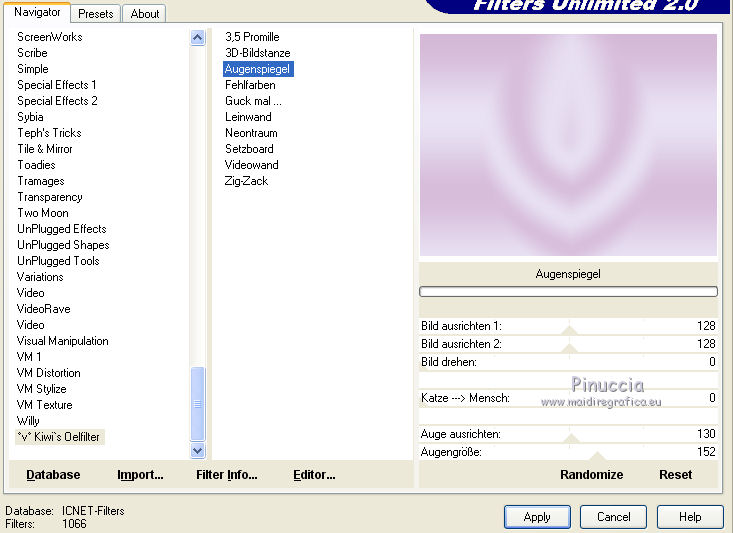This screenshot has width=733, height=533.
Task: Click the Bild drehen slider
Action: (x=568, y=362)
